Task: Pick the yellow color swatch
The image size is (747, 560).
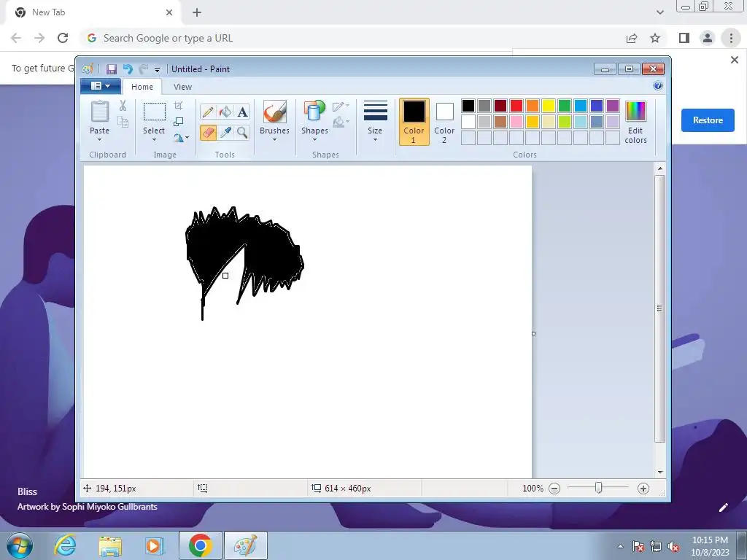Action: 549,106
